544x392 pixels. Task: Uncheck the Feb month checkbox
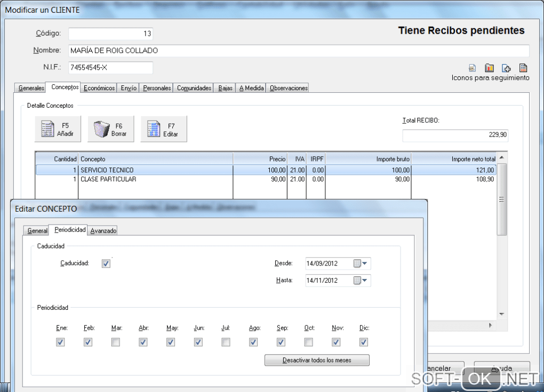tap(88, 342)
